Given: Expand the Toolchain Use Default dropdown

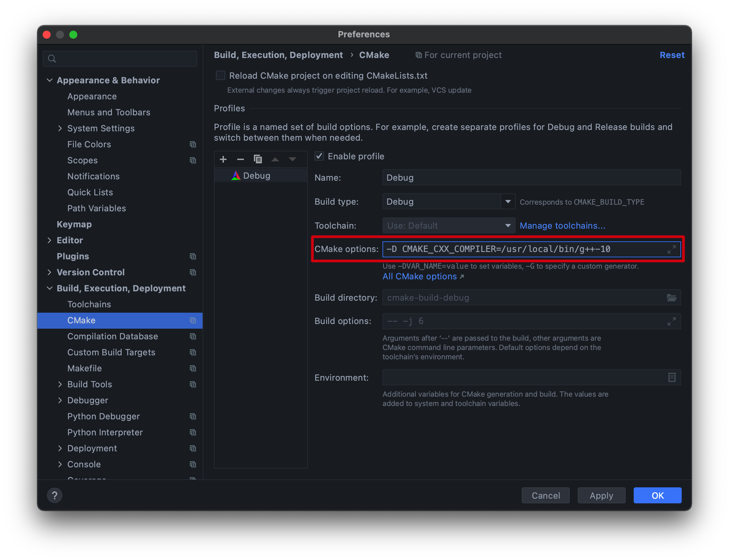Looking at the screenshot, I should tap(506, 225).
